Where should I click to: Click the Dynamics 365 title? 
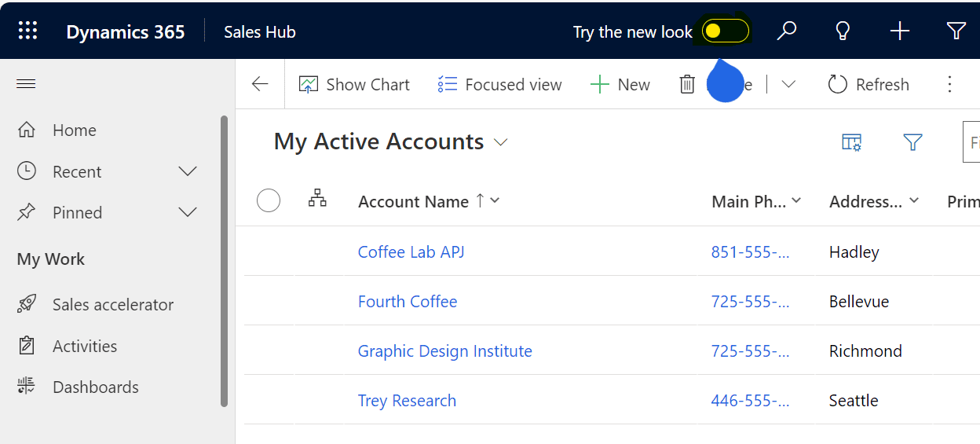point(126,31)
